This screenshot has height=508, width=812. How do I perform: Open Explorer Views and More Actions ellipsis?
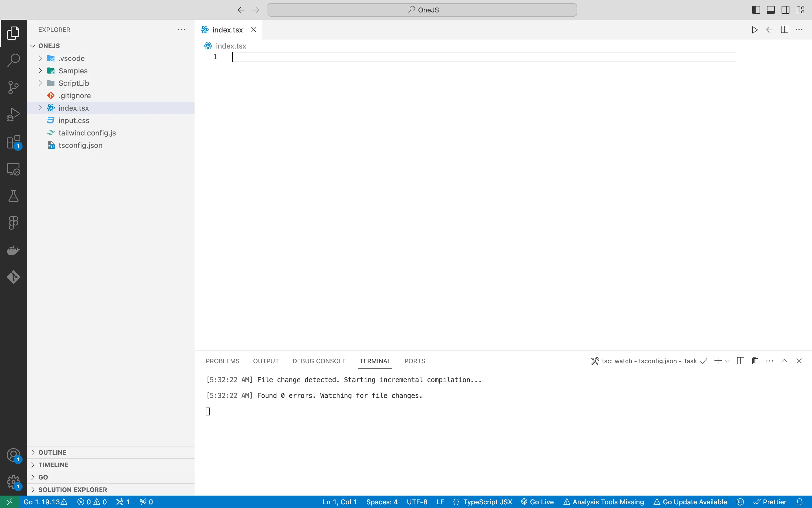pos(182,30)
